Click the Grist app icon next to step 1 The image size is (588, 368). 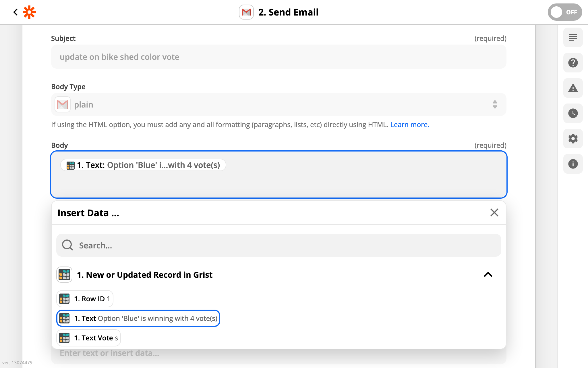tap(64, 275)
